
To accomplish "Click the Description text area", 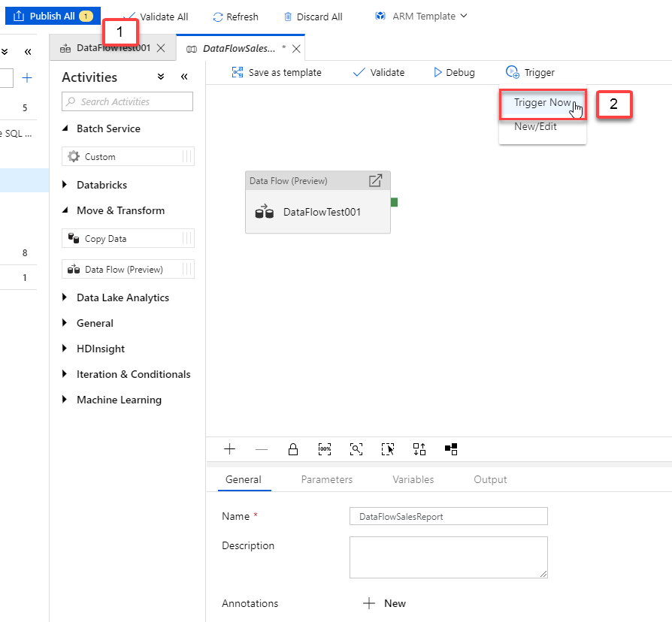I will pos(449,557).
